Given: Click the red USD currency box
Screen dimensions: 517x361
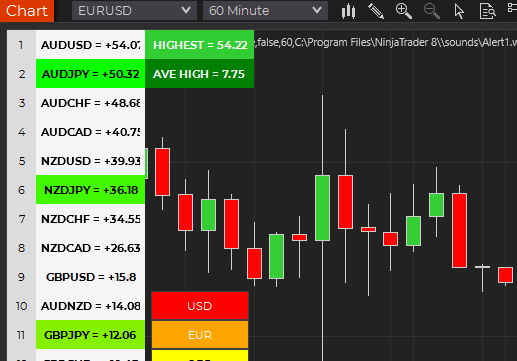Looking at the screenshot, I should pyautogui.click(x=200, y=306).
